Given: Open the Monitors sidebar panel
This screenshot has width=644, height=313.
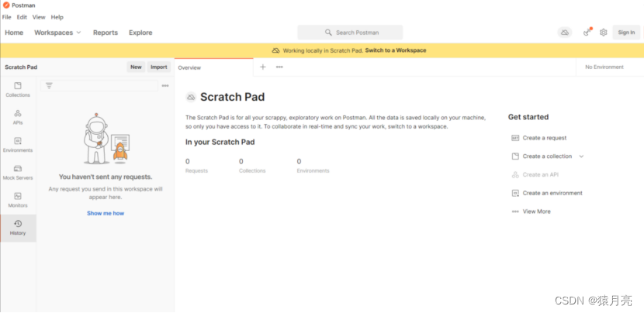Looking at the screenshot, I should click(x=18, y=200).
